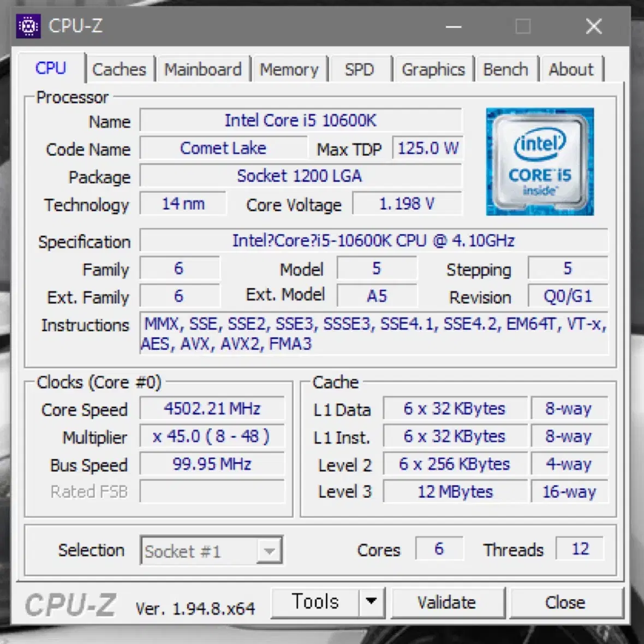Click the empty Rated FSB field

point(212,492)
